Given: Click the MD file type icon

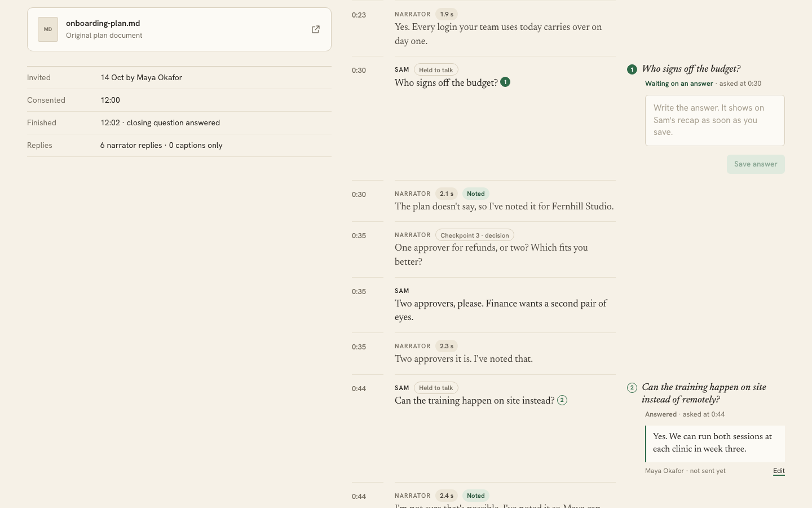Looking at the screenshot, I should [x=48, y=29].
